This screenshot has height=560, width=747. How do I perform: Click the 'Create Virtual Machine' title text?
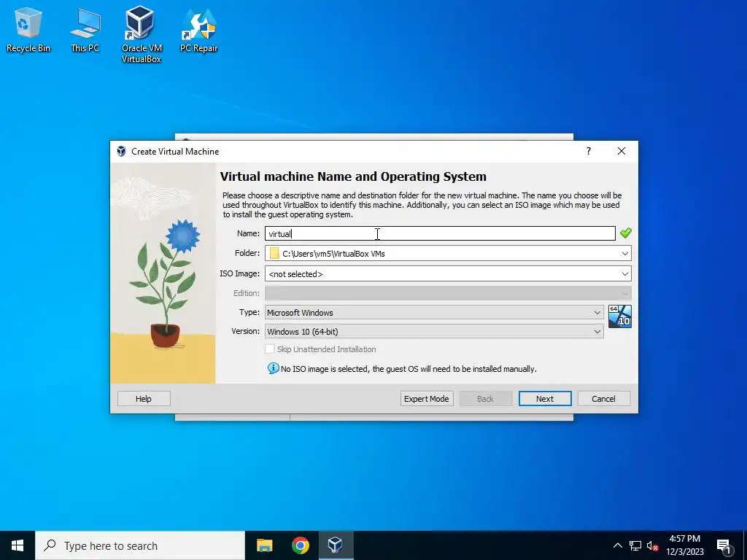(175, 152)
